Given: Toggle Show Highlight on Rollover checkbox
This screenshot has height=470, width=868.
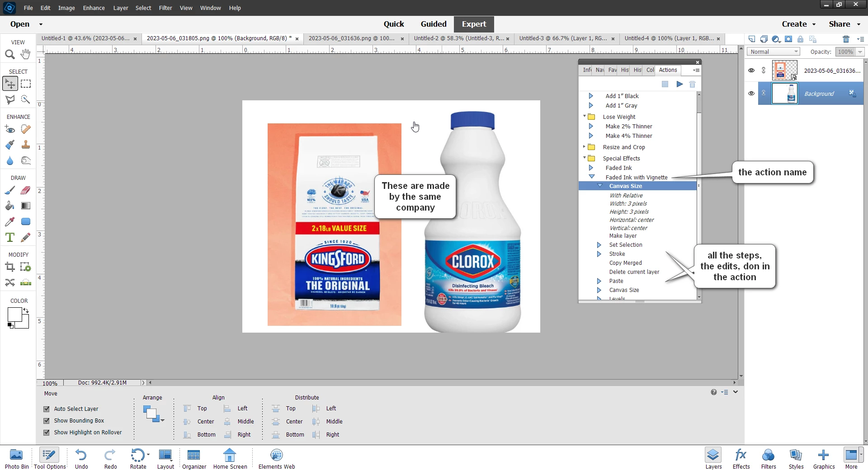Looking at the screenshot, I should coord(46,432).
